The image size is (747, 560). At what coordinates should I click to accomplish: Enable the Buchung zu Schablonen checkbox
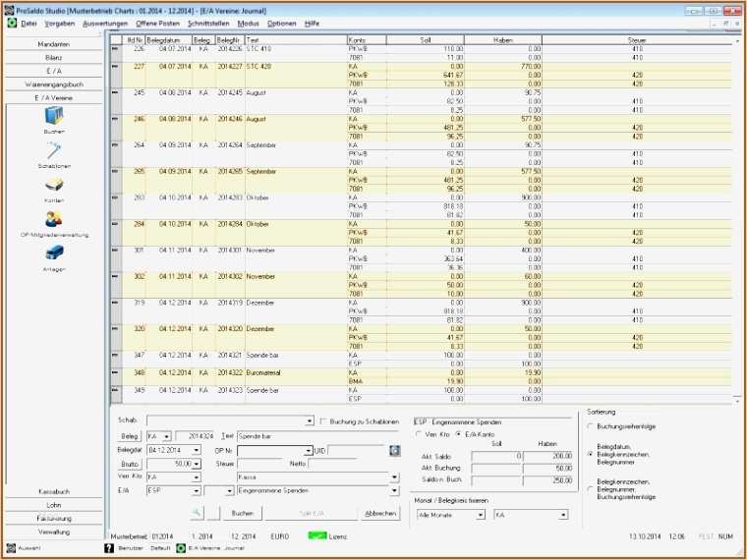click(324, 421)
